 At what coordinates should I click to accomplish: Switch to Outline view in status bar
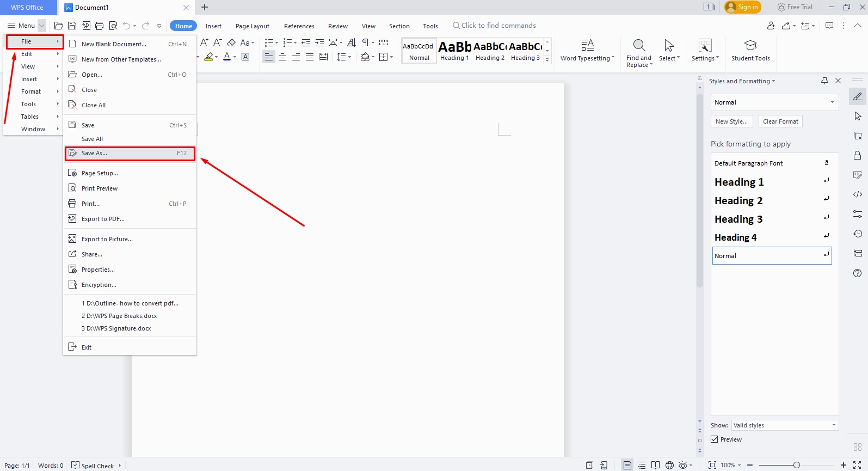(x=642, y=465)
